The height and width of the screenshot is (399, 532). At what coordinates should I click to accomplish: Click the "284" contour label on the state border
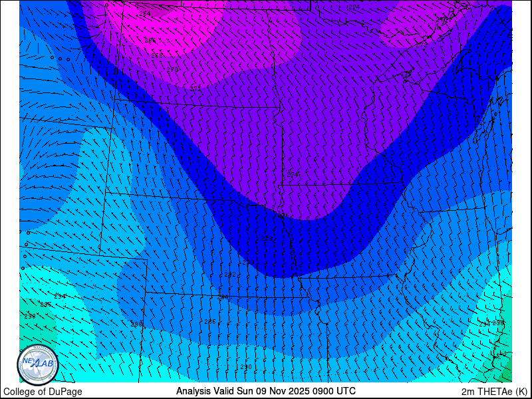(223, 297)
